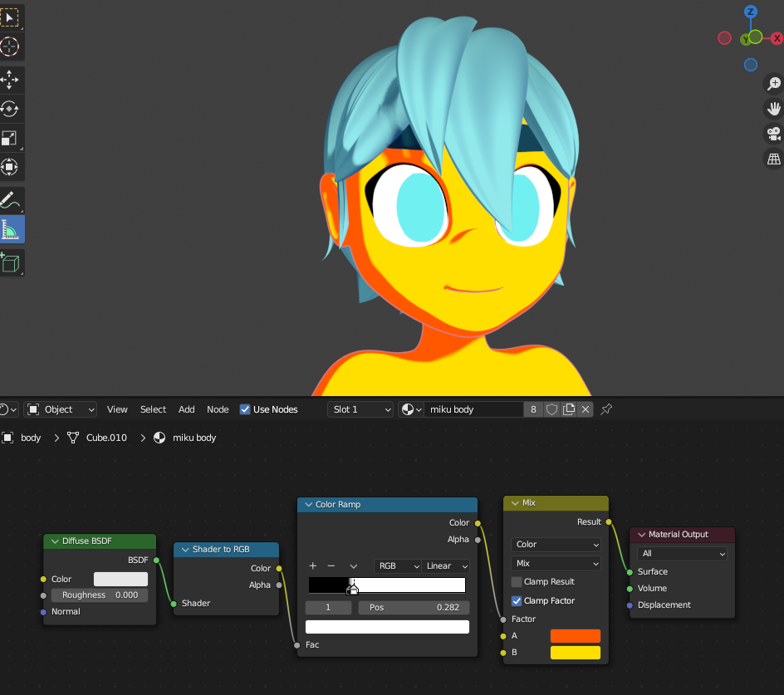Select the Annotate tool
The width and height of the screenshot is (784, 695).
point(9,200)
